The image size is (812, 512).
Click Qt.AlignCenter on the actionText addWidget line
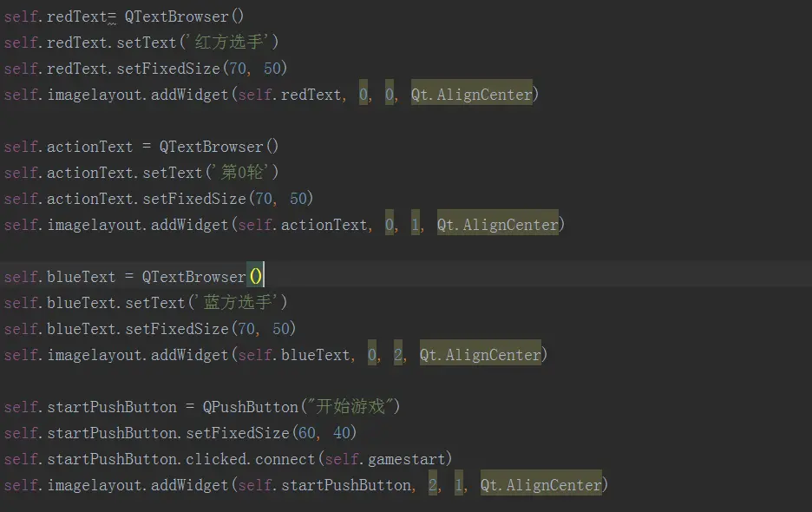tap(497, 225)
